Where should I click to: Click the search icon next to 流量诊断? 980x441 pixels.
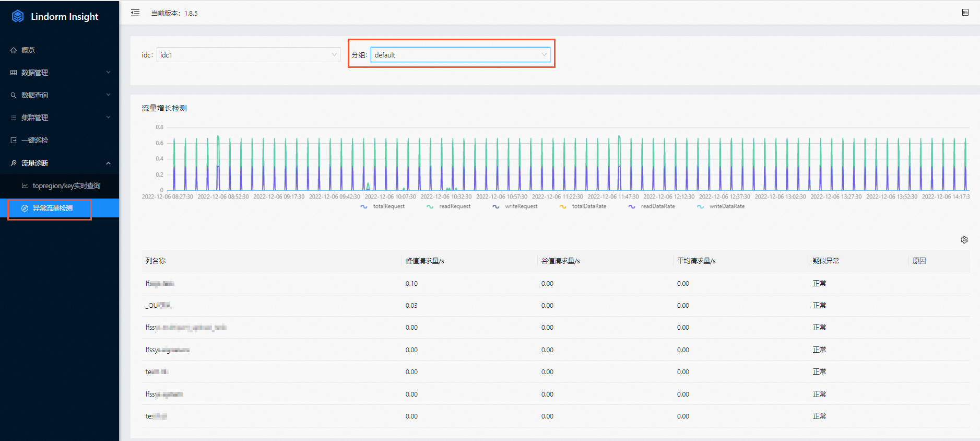(x=14, y=163)
